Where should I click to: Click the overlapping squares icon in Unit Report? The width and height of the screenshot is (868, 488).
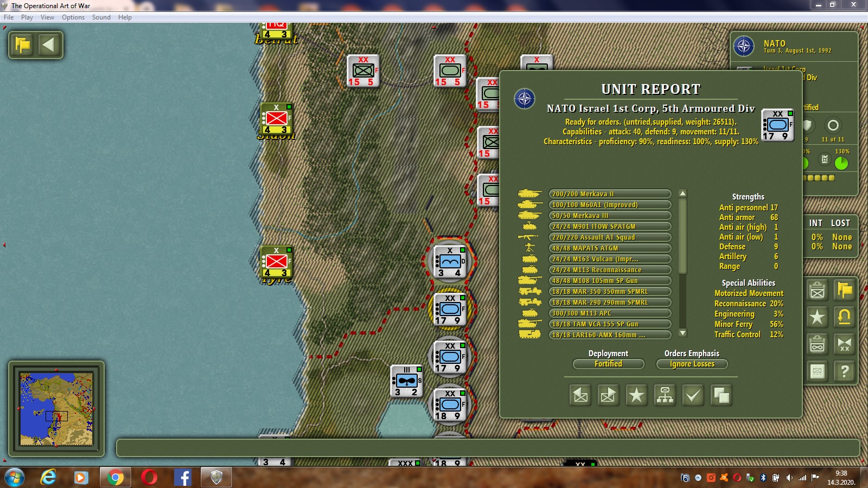click(721, 395)
